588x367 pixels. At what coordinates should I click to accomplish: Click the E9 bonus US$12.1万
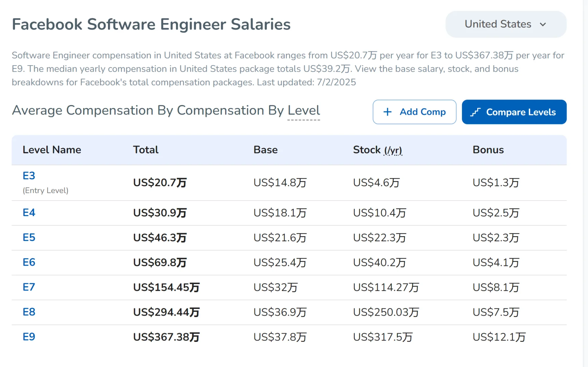499,337
